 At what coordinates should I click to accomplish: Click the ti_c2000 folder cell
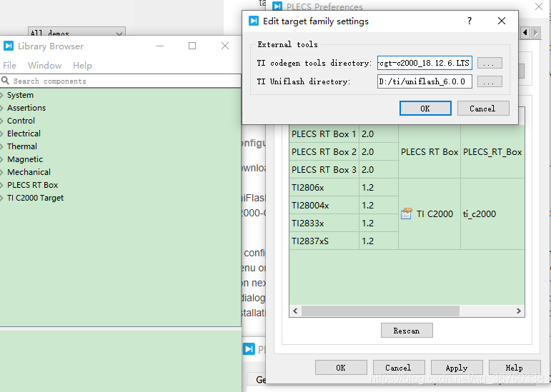pyautogui.click(x=492, y=214)
